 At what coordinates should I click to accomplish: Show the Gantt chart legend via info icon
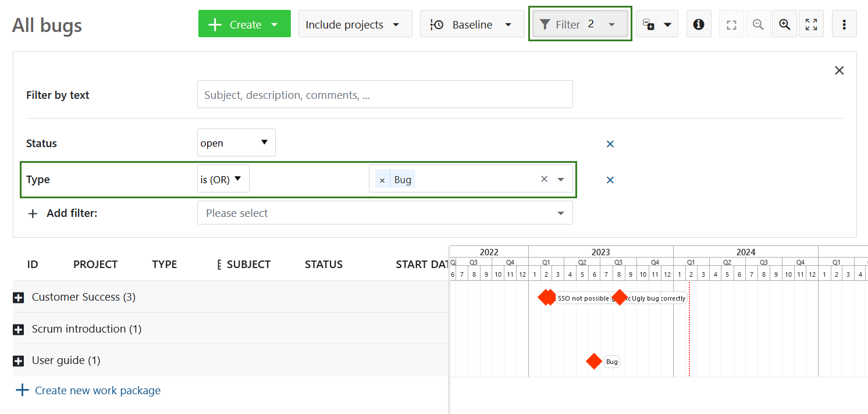[699, 23]
